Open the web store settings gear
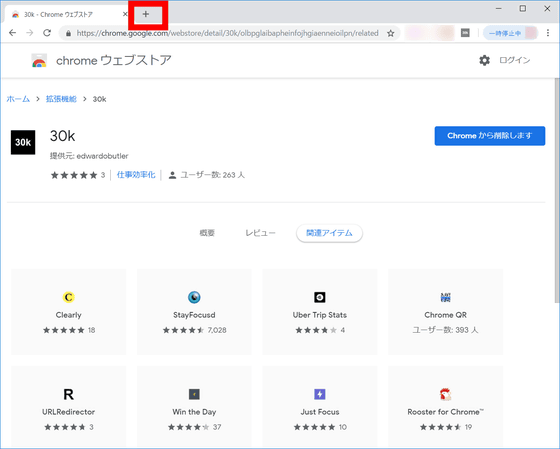 [484, 60]
